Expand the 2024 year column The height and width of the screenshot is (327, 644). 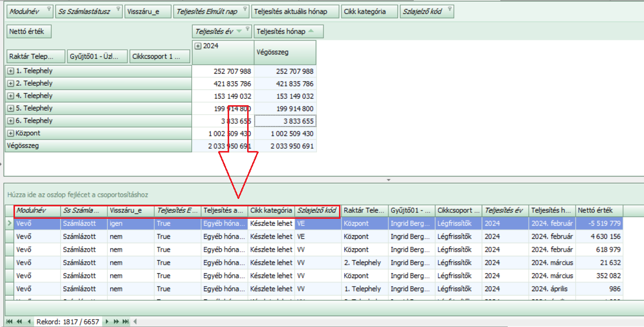click(198, 46)
